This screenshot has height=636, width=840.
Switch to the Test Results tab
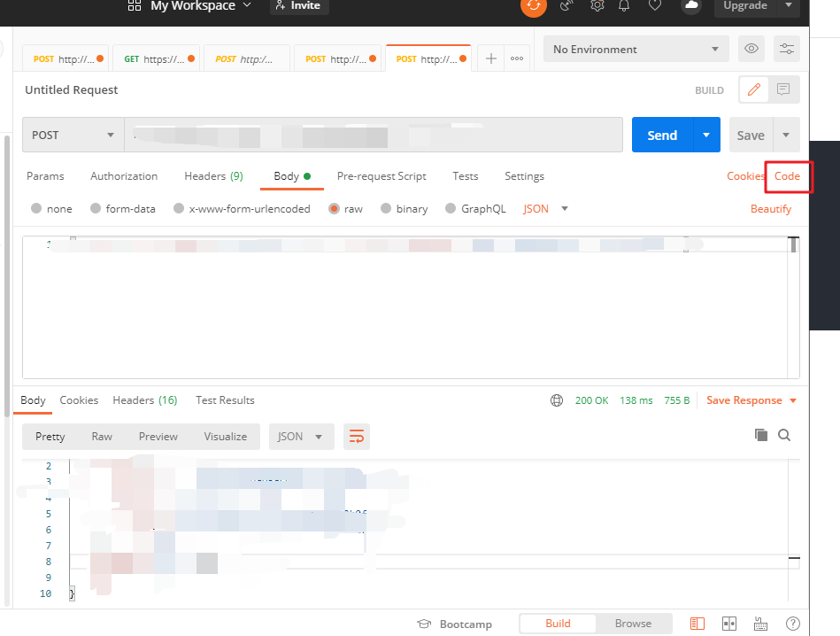tap(225, 400)
